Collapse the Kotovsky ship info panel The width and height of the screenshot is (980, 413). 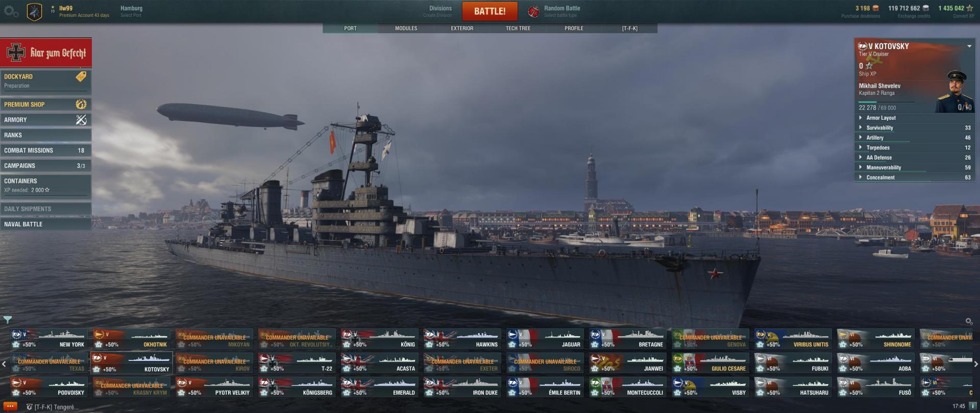click(969, 46)
